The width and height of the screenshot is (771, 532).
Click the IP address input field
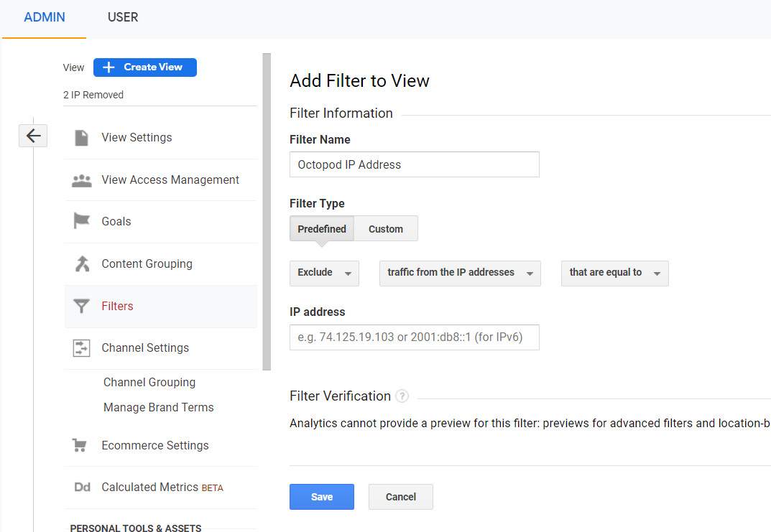(415, 337)
